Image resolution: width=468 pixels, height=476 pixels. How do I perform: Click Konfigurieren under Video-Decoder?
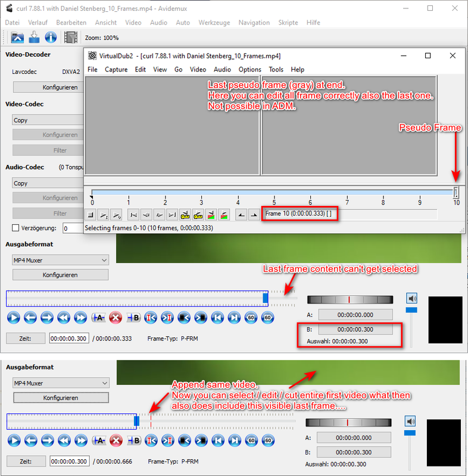click(x=48, y=87)
